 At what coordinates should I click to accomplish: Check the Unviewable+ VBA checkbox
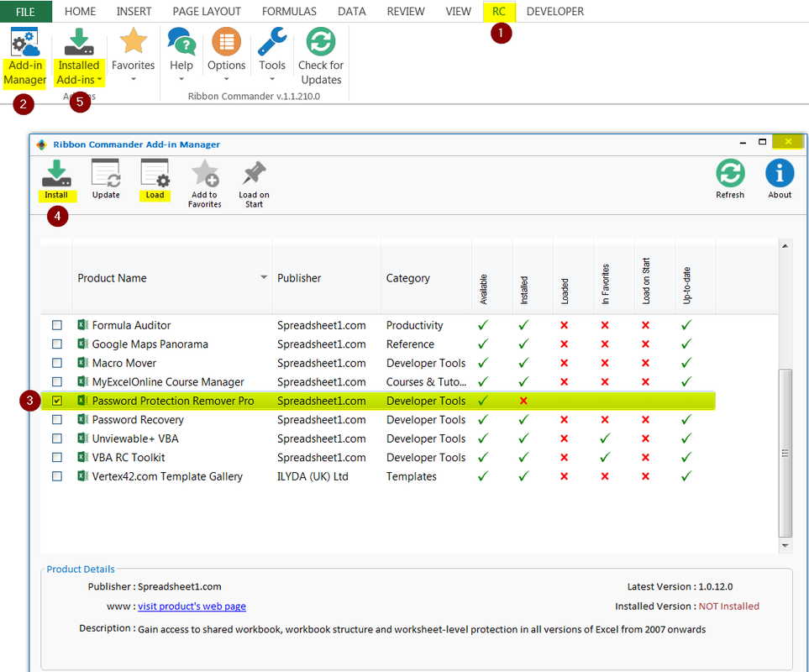[x=57, y=438]
